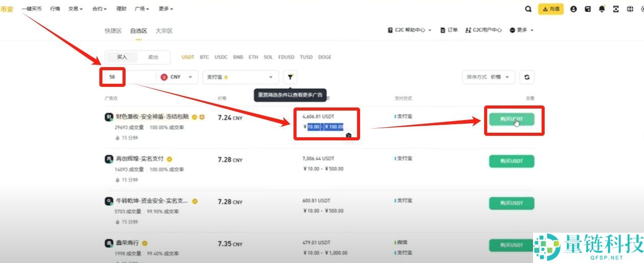Open the wallet icon in the top bar
Screen dimensions: 644x263
click(x=588, y=9)
